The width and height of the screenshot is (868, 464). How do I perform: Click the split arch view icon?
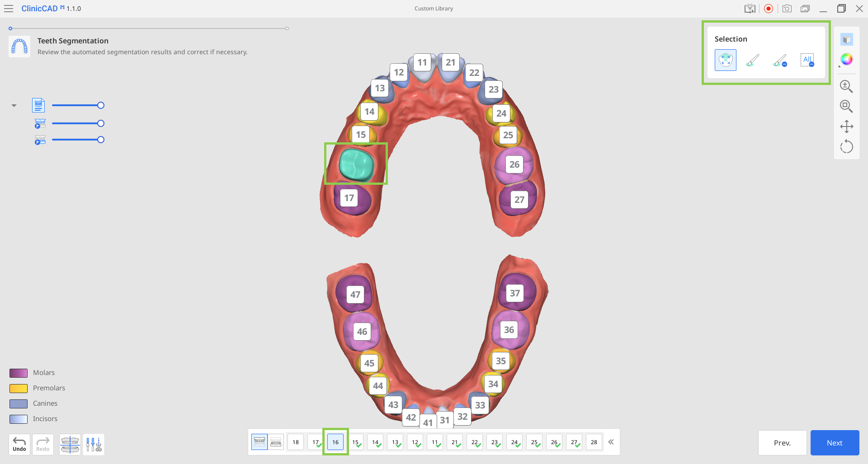point(70,444)
